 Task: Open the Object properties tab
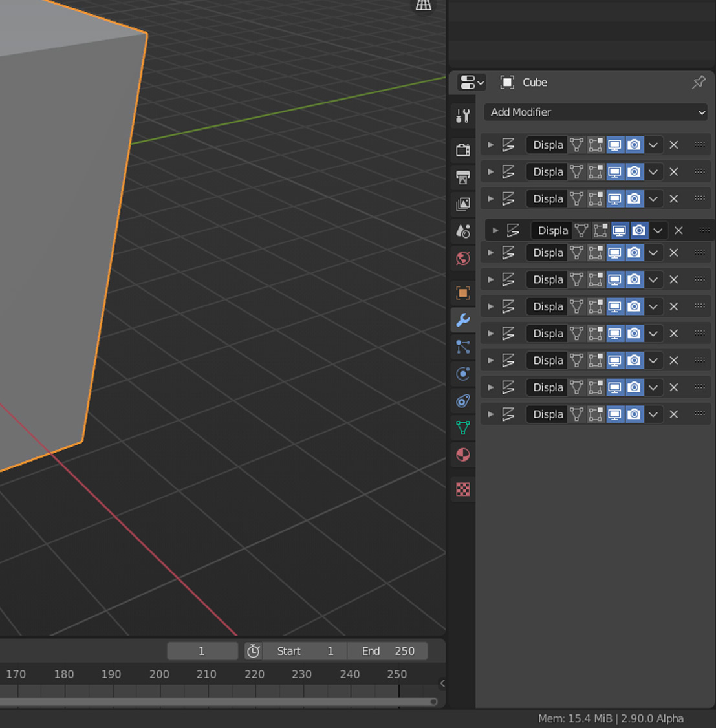pos(463,293)
